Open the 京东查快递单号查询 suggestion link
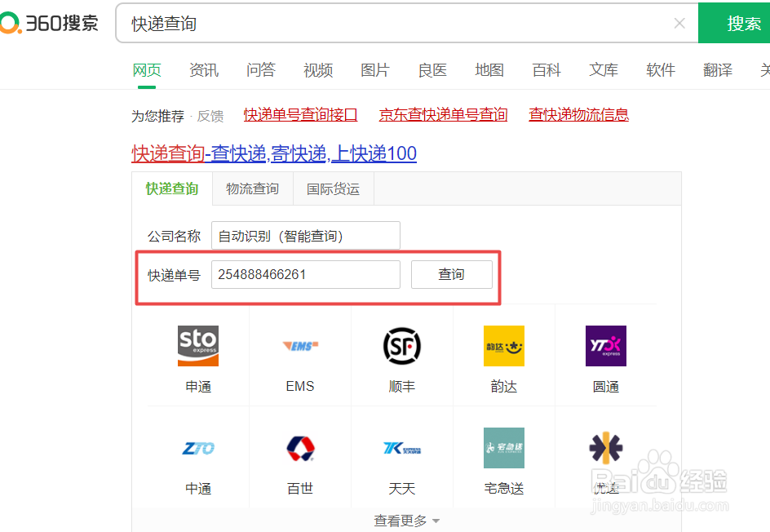The width and height of the screenshot is (770, 532). [443, 115]
